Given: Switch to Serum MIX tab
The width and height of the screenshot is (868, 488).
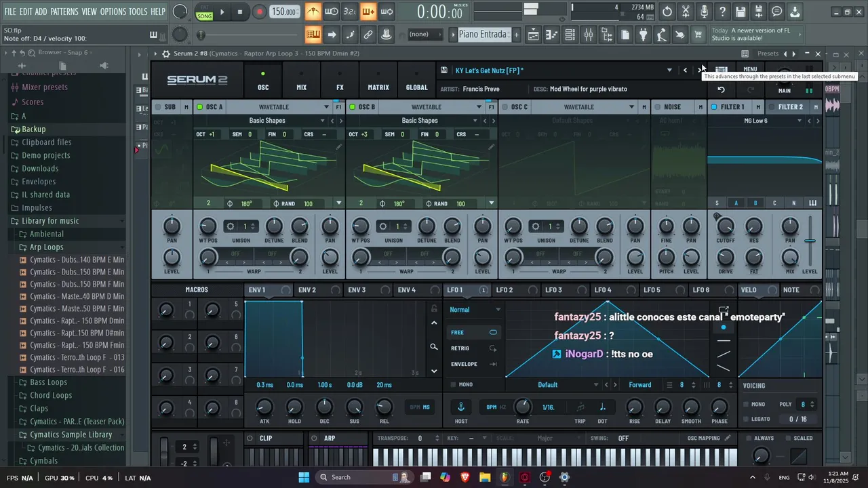Looking at the screenshot, I should click(302, 81).
